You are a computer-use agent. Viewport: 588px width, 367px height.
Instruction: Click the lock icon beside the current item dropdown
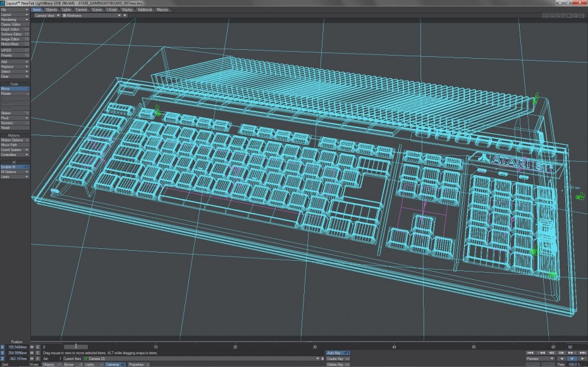click(x=322, y=358)
